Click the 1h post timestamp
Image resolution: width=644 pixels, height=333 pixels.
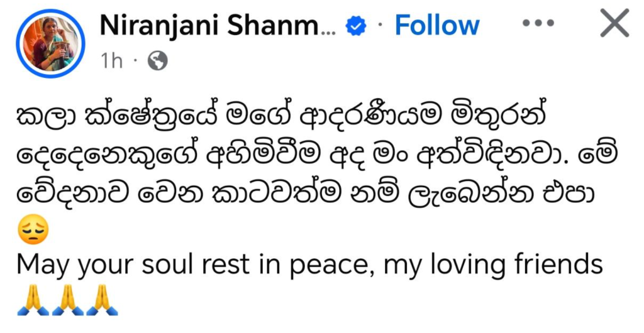tap(111, 61)
